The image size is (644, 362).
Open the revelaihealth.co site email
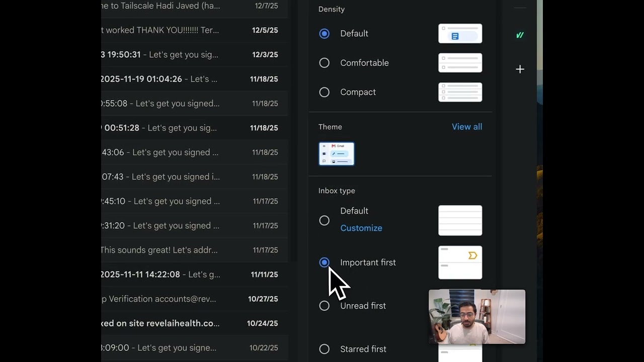click(195, 323)
